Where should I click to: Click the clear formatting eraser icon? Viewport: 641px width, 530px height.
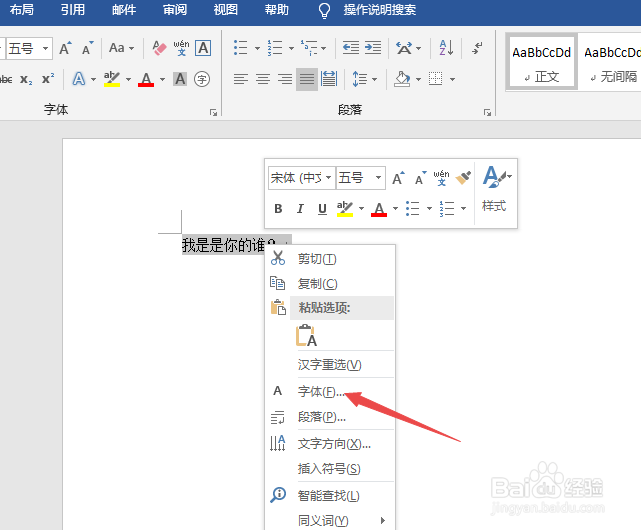[159, 48]
